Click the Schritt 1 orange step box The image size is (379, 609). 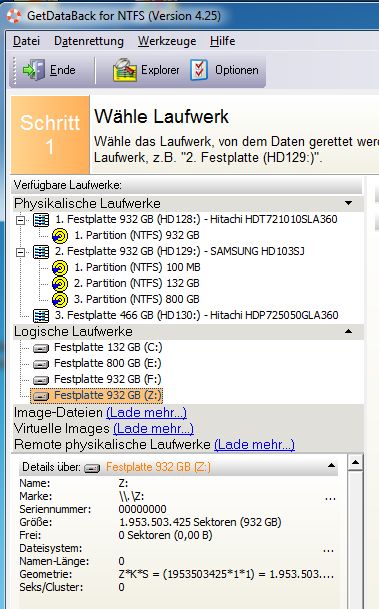pyautogui.click(x=50, y=135)
